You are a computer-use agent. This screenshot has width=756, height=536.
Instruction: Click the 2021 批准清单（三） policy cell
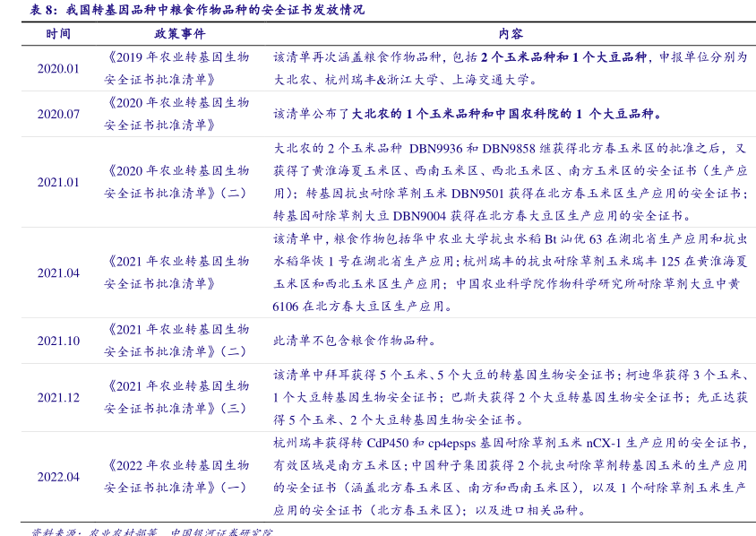click(177, 397)
